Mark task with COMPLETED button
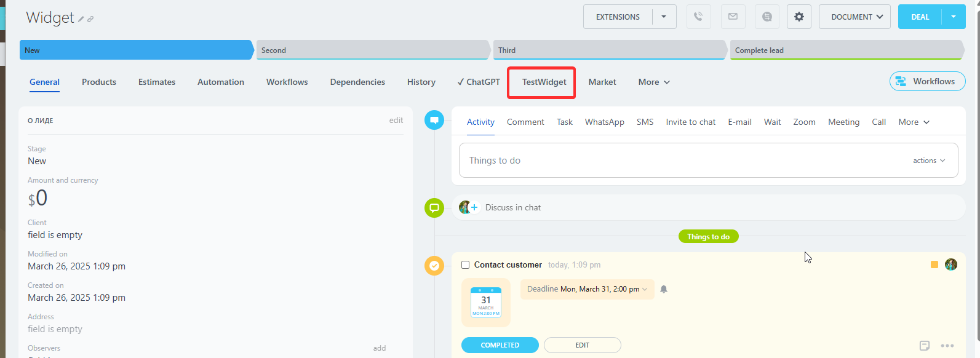Screen dimensions: 980x358 pos(500,345)
